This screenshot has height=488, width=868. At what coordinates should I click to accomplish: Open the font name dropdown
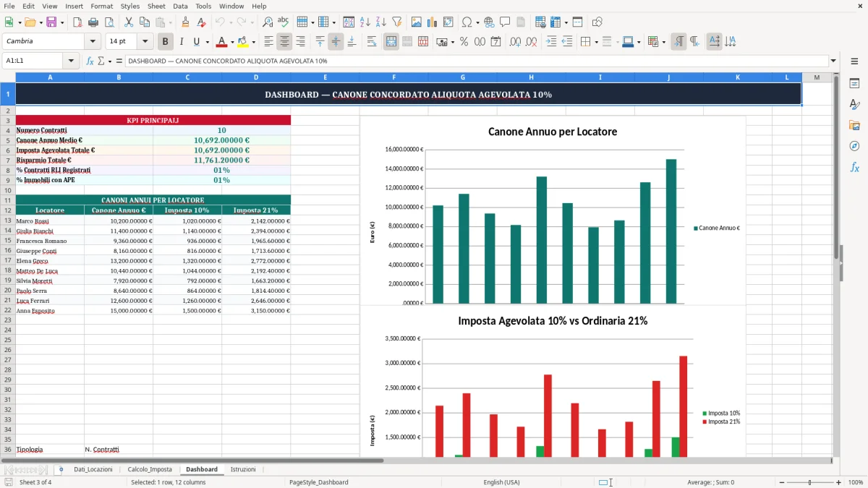click(92, 42)
